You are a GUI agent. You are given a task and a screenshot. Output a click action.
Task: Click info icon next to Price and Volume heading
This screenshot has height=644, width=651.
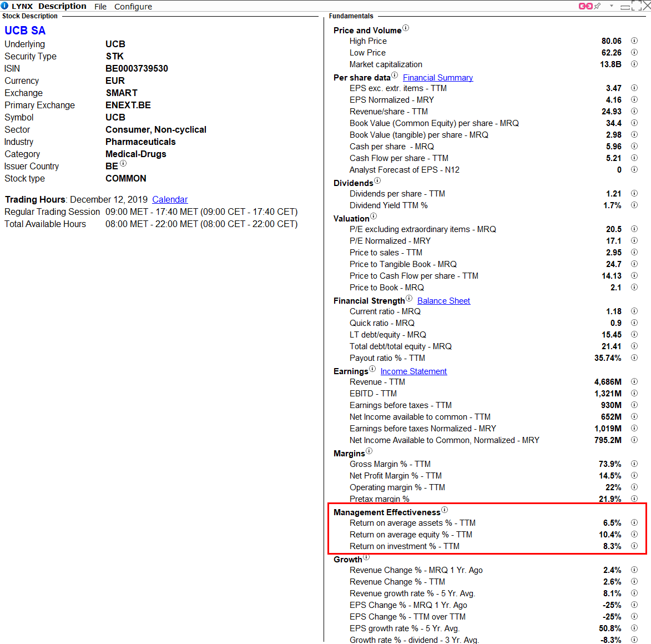click(406, 28)
